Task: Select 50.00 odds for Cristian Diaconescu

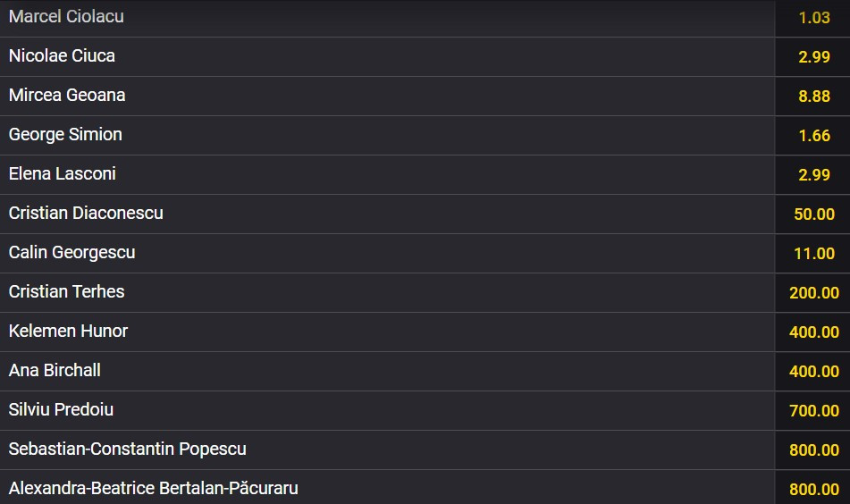Action: [813, 214]
